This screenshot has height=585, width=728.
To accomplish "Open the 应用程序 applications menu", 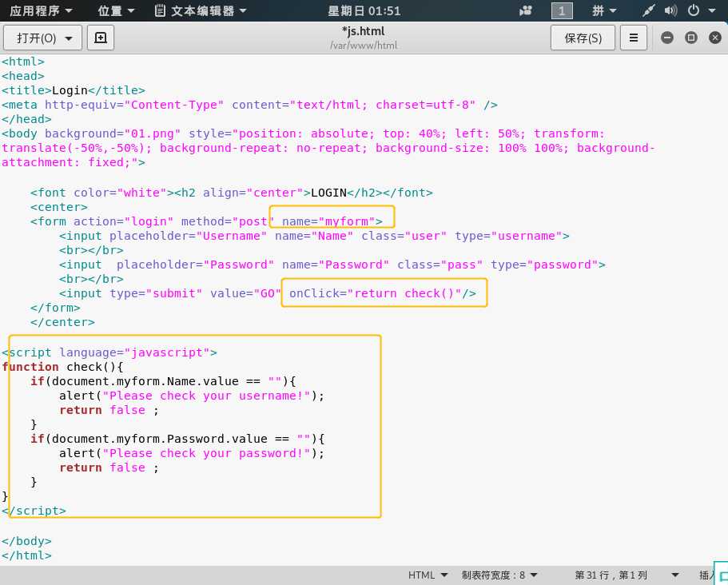I will coord(41,10).
